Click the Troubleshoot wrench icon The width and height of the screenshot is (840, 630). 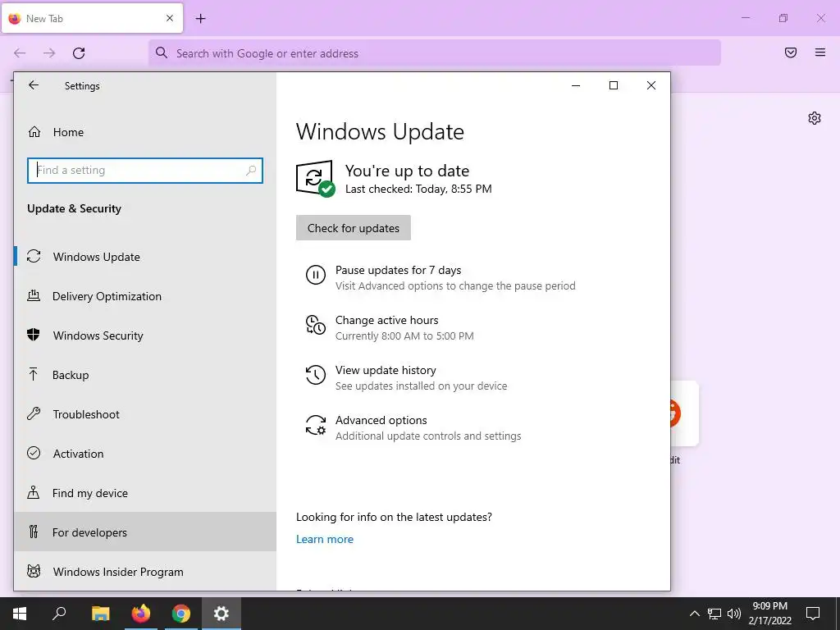point(34,413)
